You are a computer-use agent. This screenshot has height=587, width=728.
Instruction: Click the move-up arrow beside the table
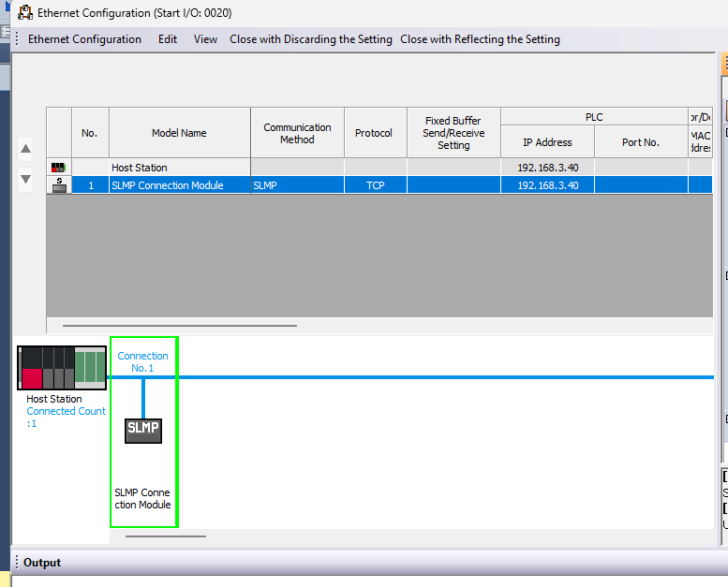(x=26, y=149)
